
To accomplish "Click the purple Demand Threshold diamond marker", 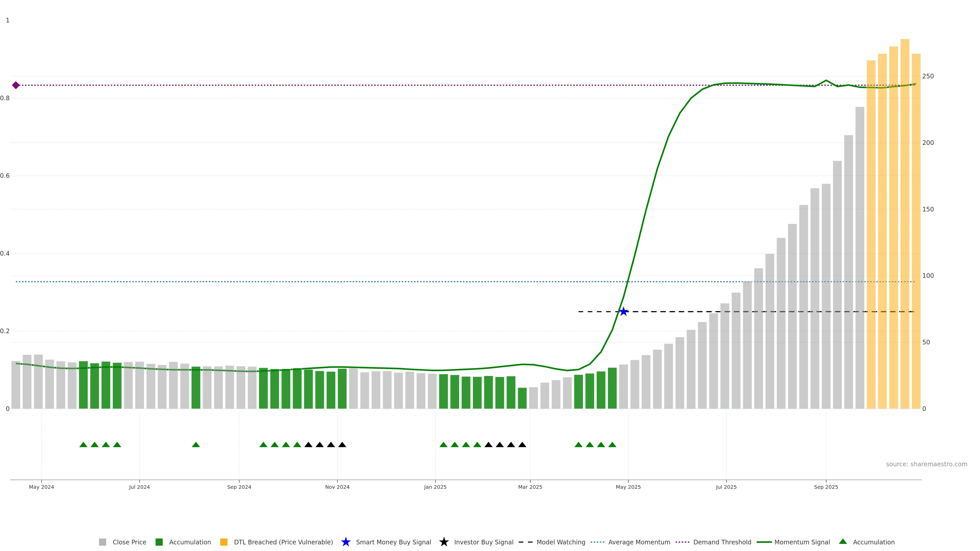I will coord(16,85).
